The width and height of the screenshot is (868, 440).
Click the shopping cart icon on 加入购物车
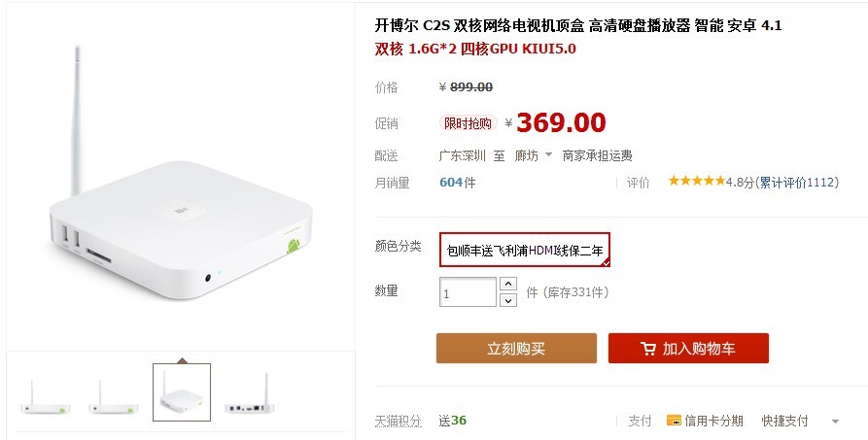(x=648, y=349)
